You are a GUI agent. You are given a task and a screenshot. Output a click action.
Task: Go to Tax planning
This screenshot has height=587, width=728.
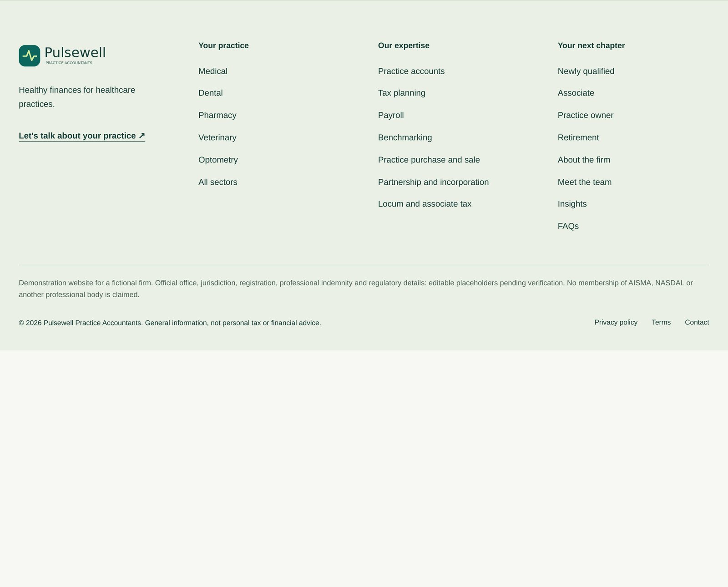coord(402,93)
